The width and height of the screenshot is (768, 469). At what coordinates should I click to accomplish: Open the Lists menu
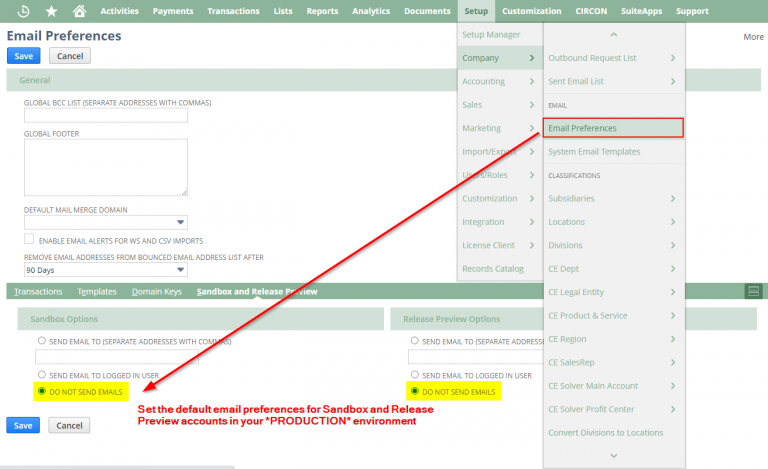click(x=283, y=11)
